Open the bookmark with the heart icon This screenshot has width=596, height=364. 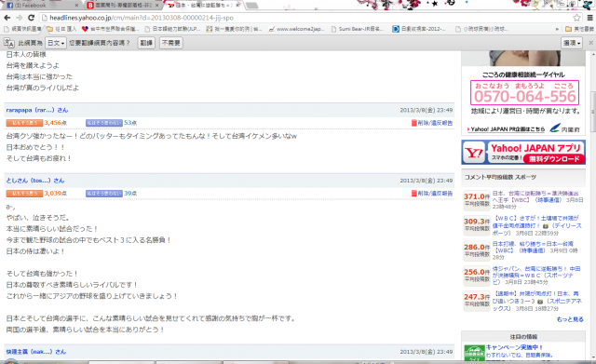coord(111,29)
